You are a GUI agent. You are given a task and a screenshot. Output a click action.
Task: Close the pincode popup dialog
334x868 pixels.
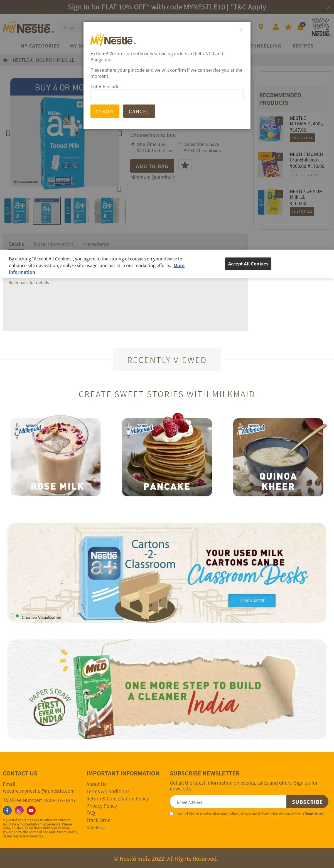241,30
